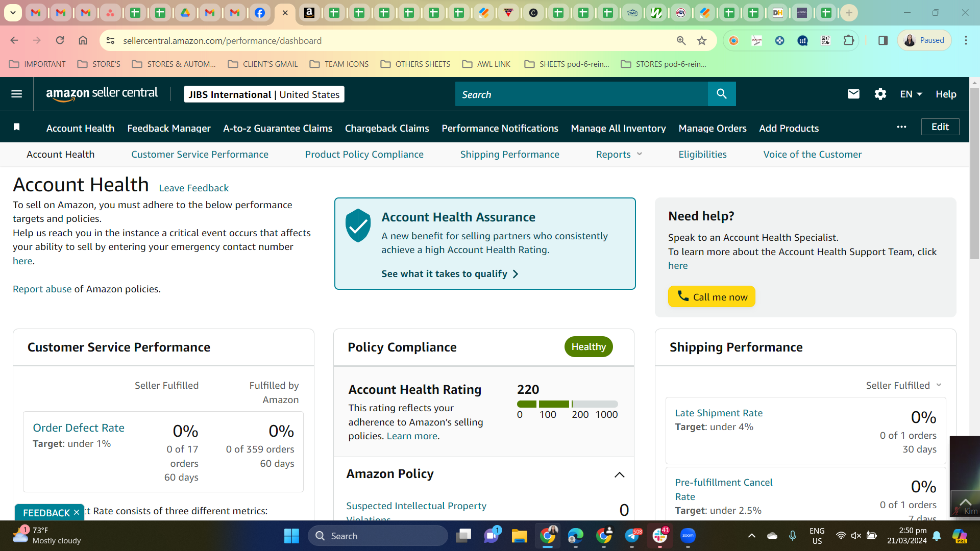Open the Seller Fulfilled dropdown in Shipping Performance
This screenshot has width=980, height=551.
[x=903, y=385]
